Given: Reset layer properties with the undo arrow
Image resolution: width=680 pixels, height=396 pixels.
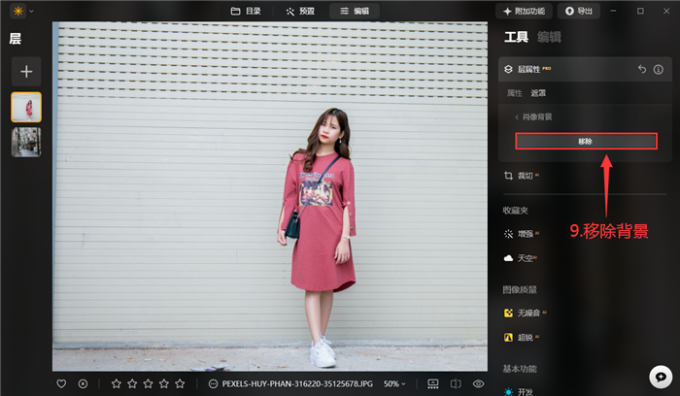Looking at the screenshot, I should (x=642, y=69).
